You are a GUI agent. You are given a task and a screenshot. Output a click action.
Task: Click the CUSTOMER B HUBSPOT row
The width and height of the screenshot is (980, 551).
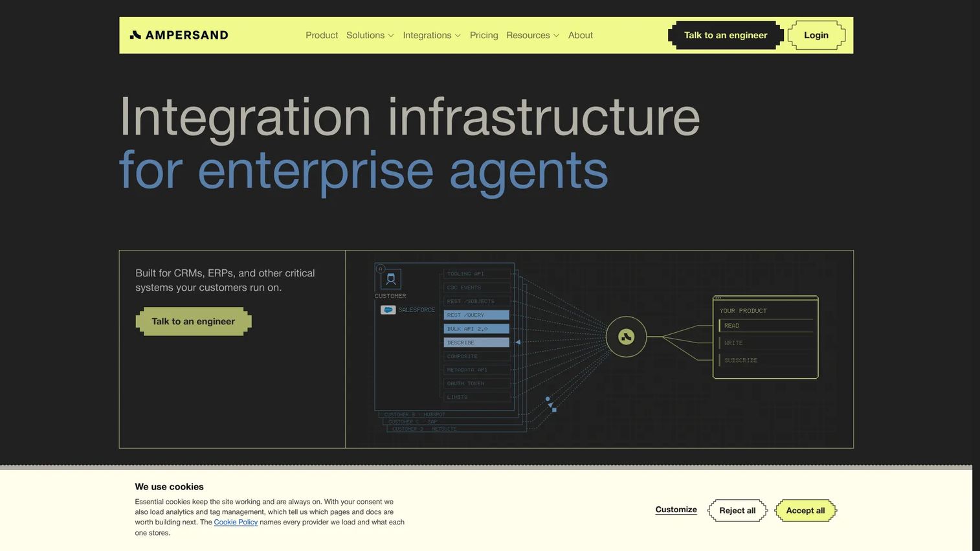click(415, 414)
